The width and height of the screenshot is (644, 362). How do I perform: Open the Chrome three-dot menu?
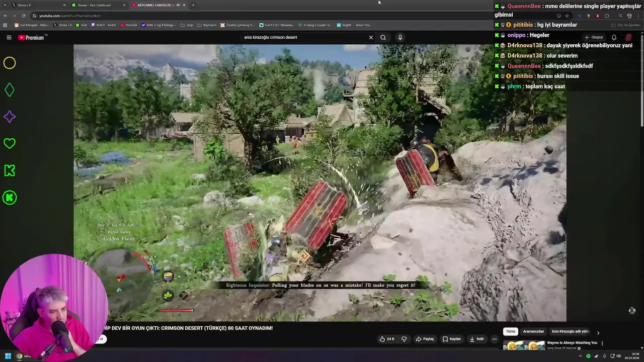[x=638, y=16]
